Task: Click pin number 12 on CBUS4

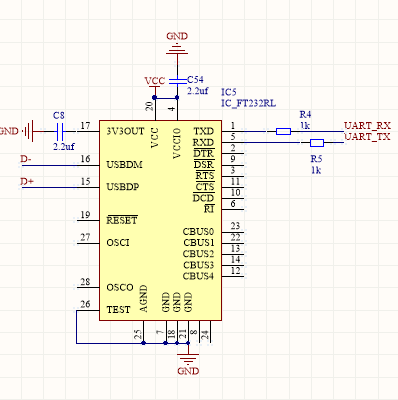Action: pyautogui.click(x=235, y=271)
